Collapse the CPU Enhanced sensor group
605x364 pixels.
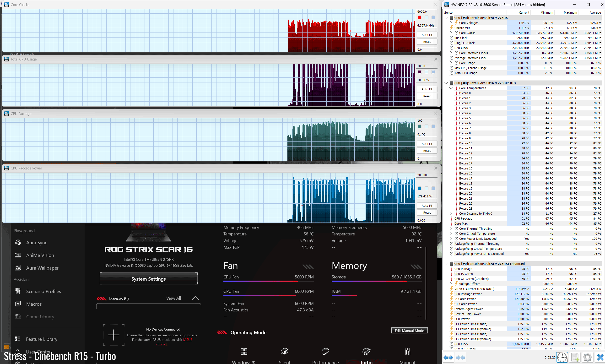446,264
